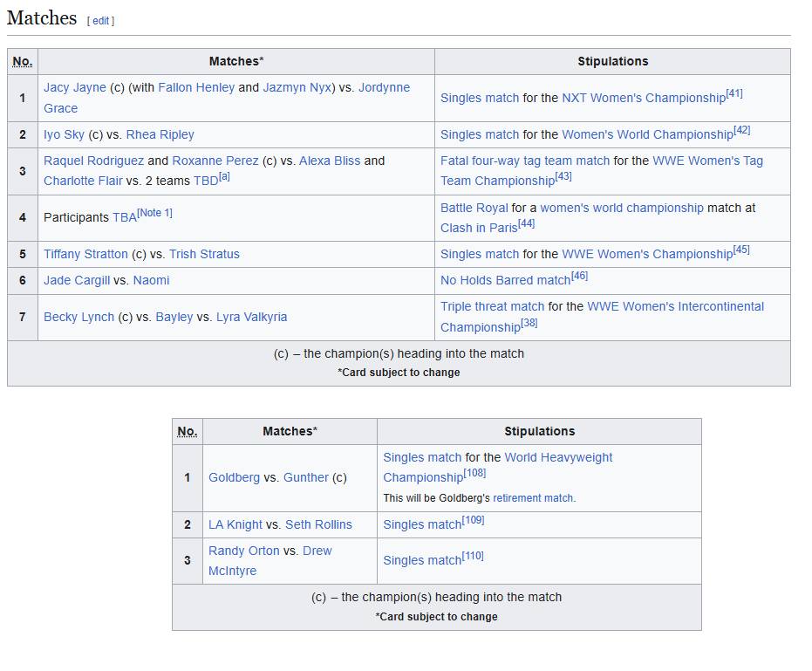
Task: Click the TBD link in match 3
Action: pos(206,181)
